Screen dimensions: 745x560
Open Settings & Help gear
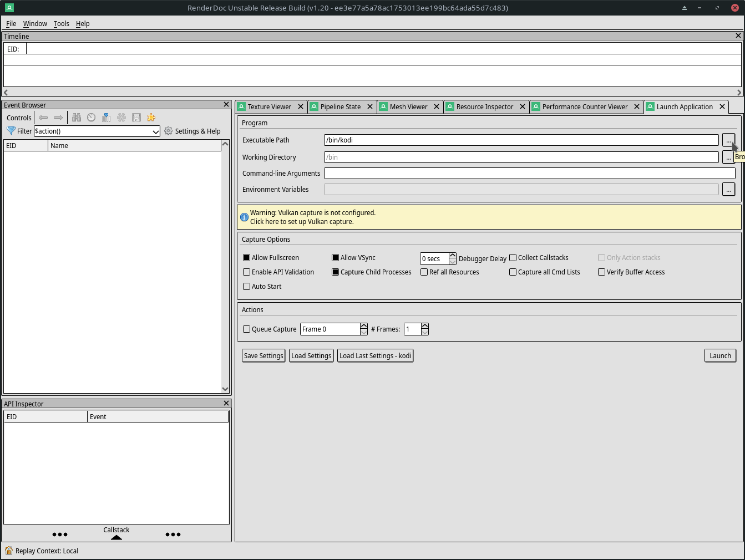(x=192, y=131)
